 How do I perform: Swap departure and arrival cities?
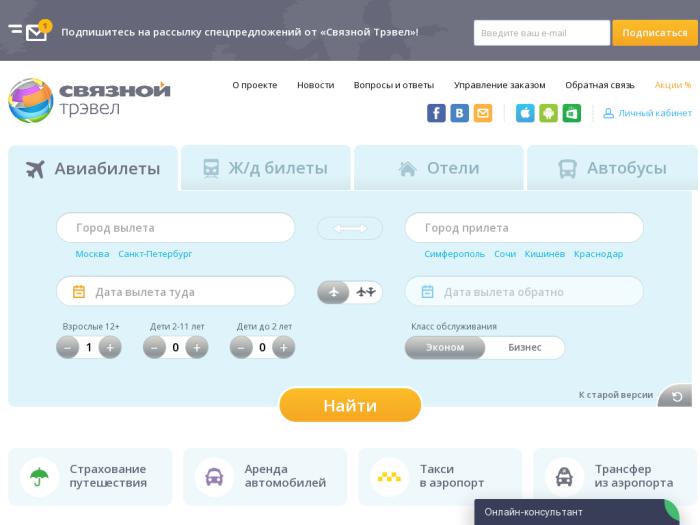tap(349, 229)
